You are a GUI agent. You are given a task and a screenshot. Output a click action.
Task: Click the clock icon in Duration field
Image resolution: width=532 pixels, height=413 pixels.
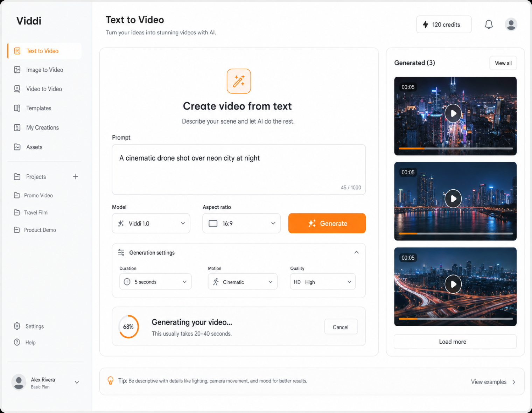(x=127, y=282)
